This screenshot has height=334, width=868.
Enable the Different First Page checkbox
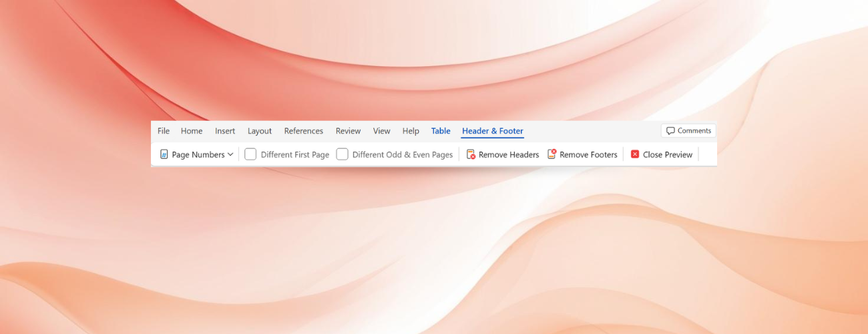(x=250, y=154)
